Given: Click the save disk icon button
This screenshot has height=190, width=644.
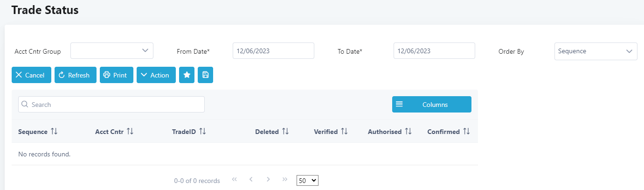Looking at the screenshot, I should (205, 75).
